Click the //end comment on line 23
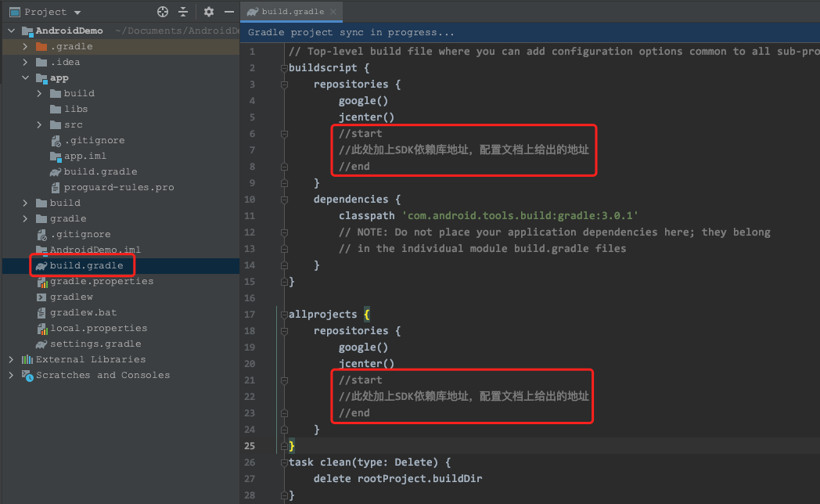The width and height of the screenshot is (820, 504). (x=354, y=413)
